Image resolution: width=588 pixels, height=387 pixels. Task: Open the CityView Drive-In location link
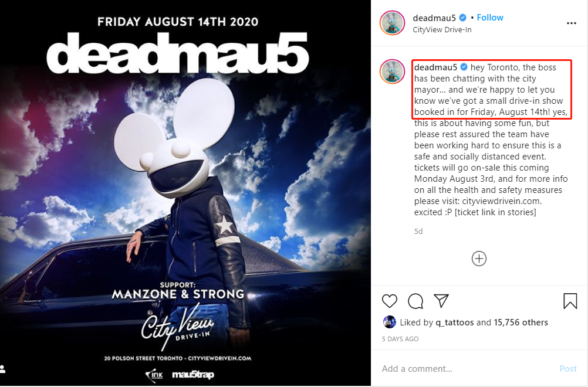click(442, 29)
